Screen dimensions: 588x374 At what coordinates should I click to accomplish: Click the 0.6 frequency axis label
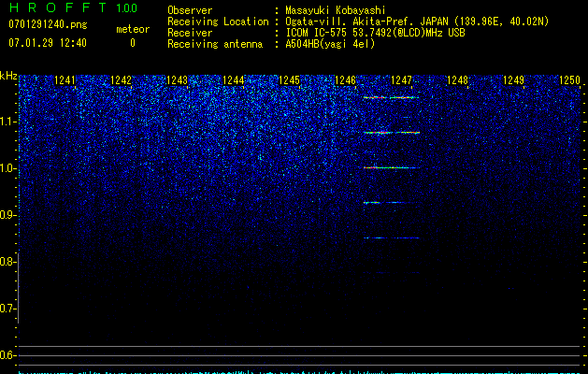7,355
